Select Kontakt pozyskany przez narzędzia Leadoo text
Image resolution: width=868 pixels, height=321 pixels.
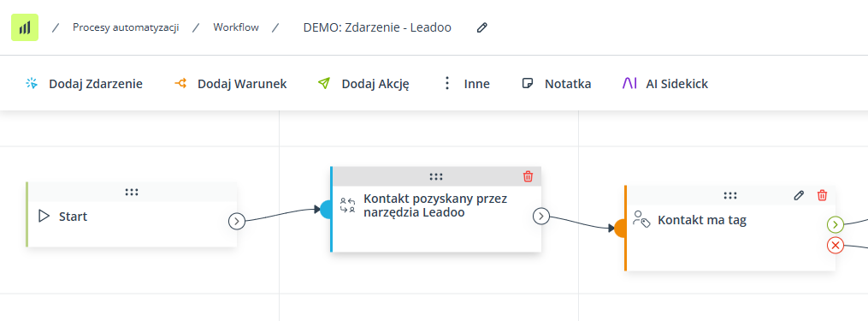click(x=435, y=205)
